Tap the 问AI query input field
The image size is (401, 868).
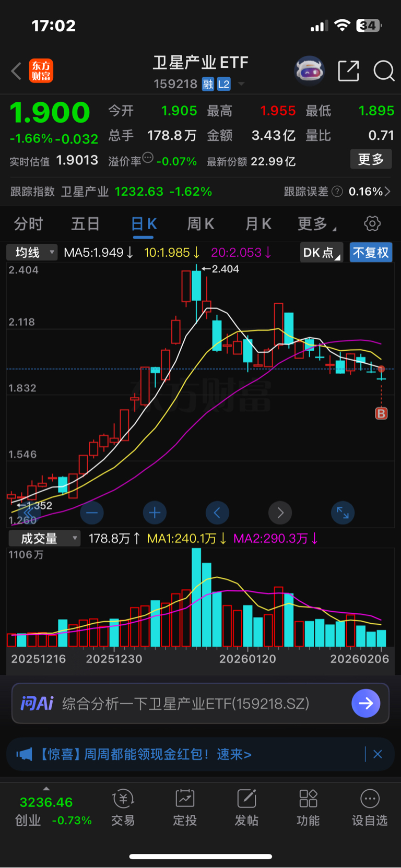tap(200, 703)
